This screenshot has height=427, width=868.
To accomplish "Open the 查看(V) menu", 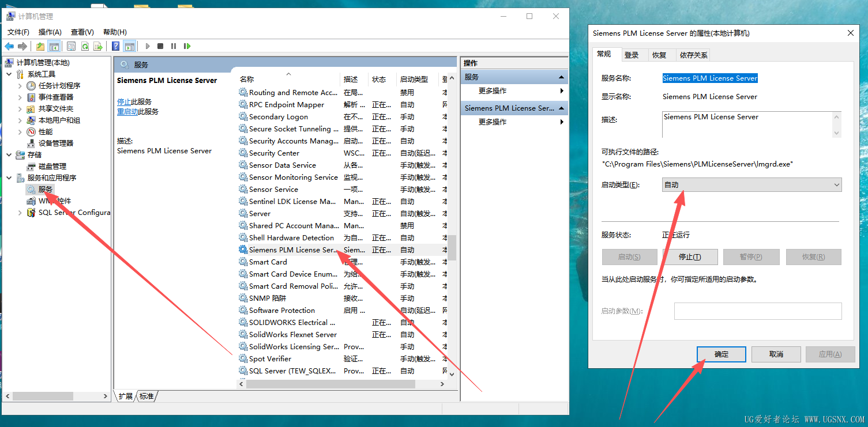I will [x=82, y=32].
